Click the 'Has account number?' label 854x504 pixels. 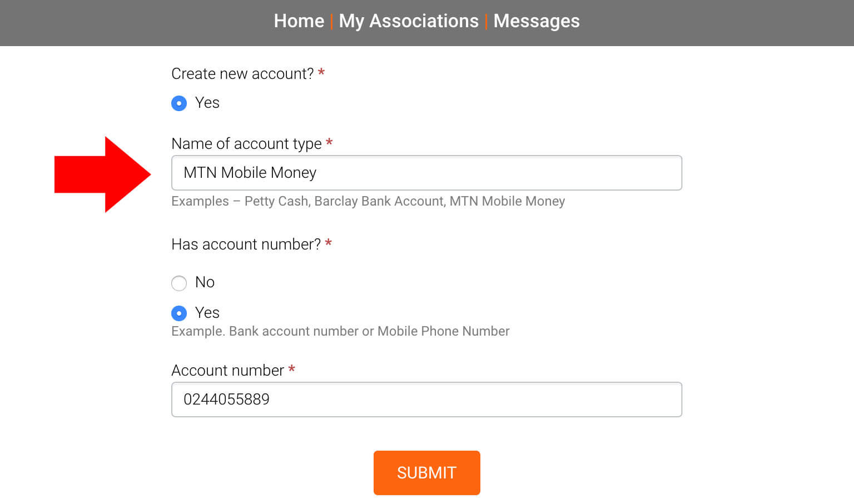point(246,244)
